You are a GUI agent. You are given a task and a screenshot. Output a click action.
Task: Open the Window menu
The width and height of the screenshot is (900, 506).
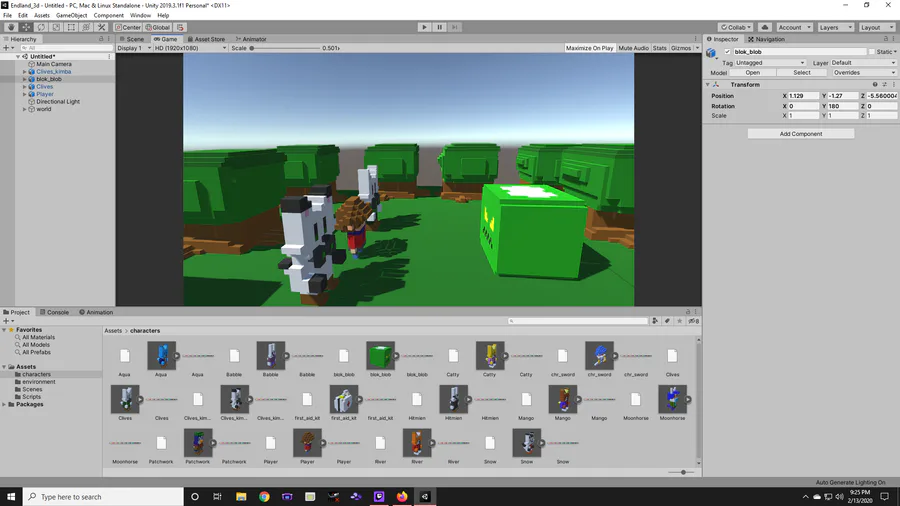[140, 15]
